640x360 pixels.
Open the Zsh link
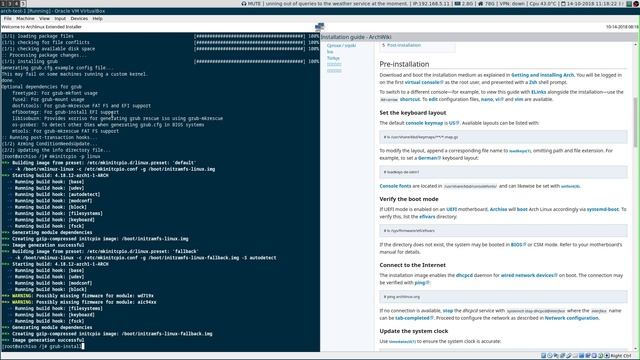[533, 82]
